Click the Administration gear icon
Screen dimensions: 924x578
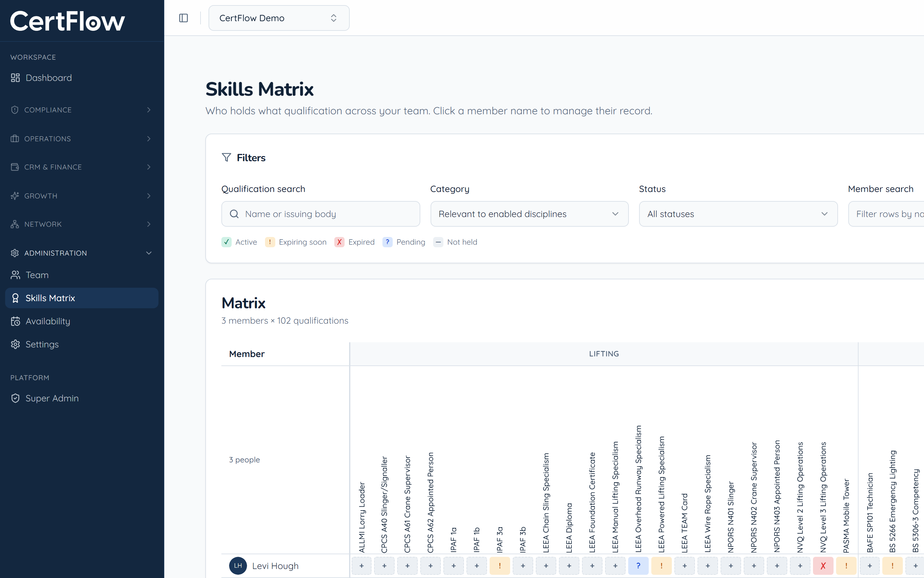click(15, 253)
